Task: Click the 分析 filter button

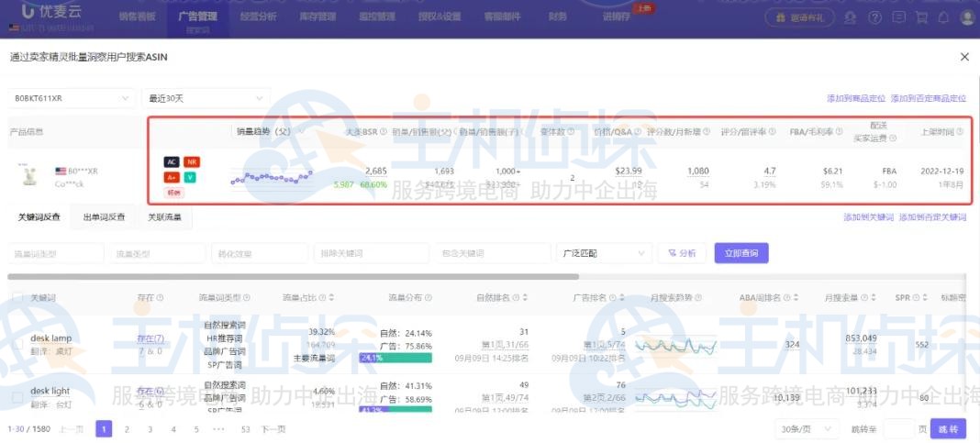Action: (681, 253)
